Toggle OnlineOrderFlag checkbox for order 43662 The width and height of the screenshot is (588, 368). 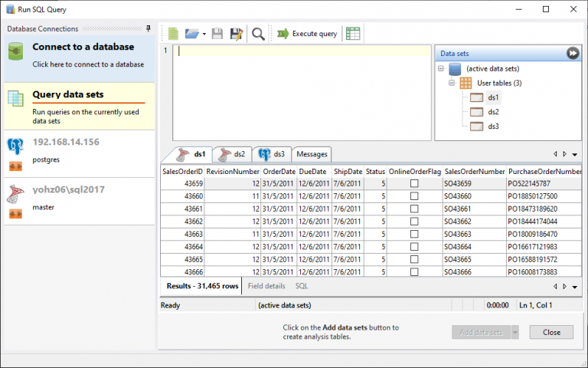pyautogui.click(x=414, y=222)
